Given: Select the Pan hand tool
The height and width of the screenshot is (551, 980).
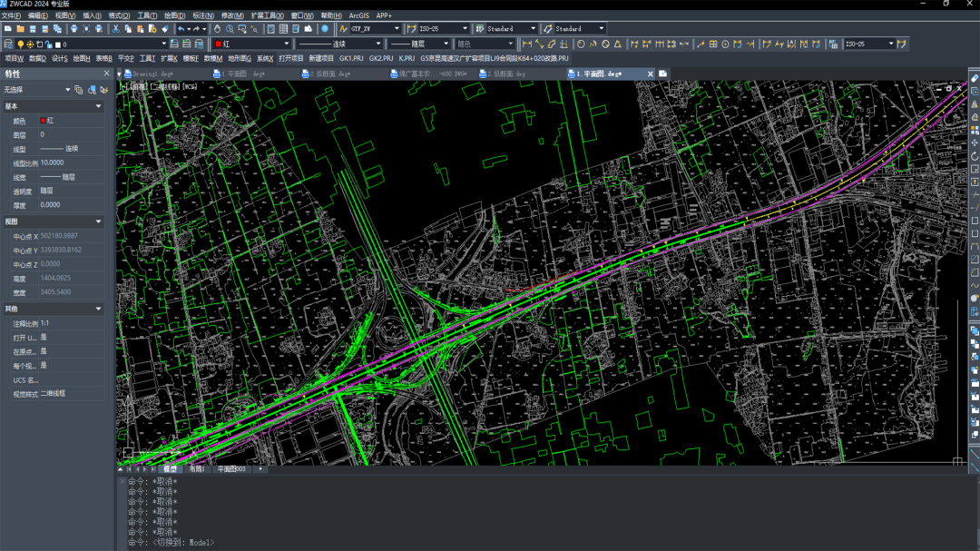Looking at the screenshot, I should tap(217, 29).
